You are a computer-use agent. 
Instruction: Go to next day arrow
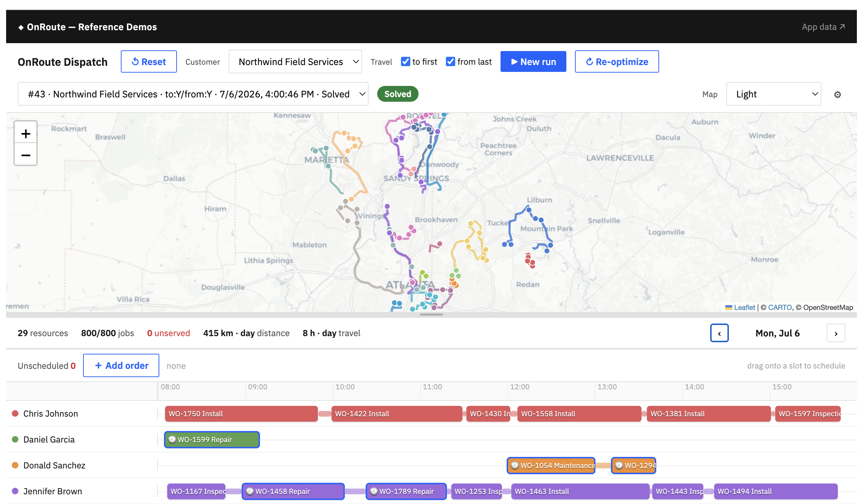[x=836, y=333]
